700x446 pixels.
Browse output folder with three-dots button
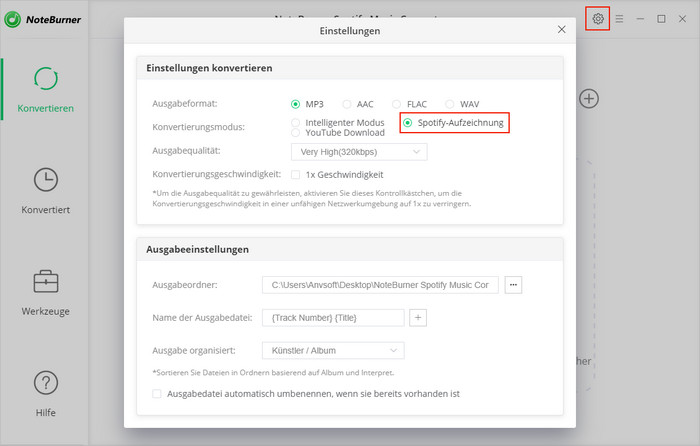point(514,285)
